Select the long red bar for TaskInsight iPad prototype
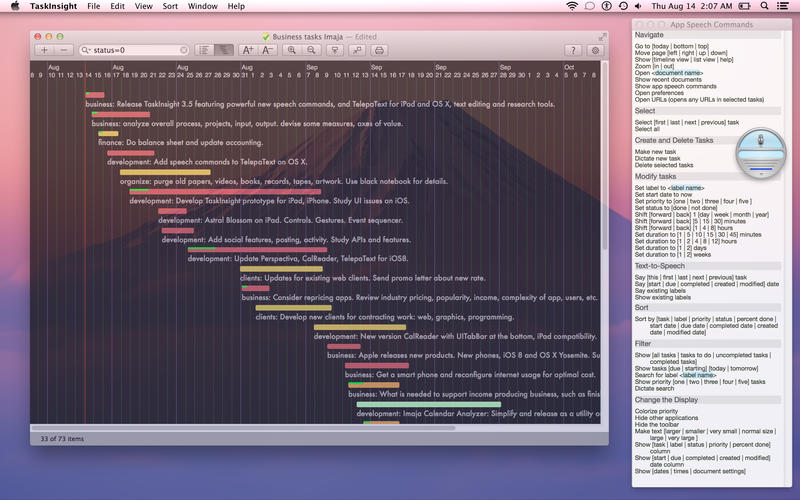Image resolution: width=800 pixels, height=500 pixels. (225, 192)
